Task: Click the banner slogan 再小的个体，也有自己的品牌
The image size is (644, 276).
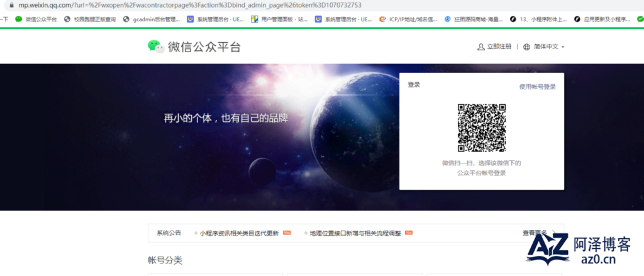Action: coord(226,118)
